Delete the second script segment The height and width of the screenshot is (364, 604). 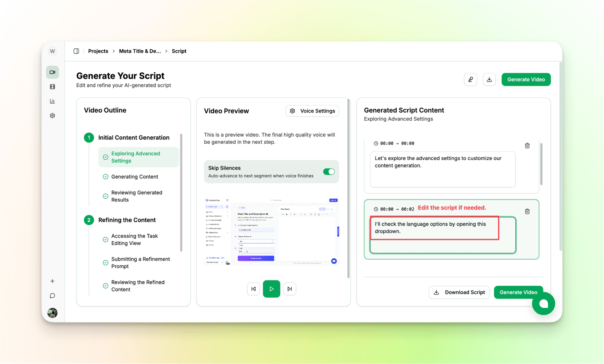click(527, 211)
